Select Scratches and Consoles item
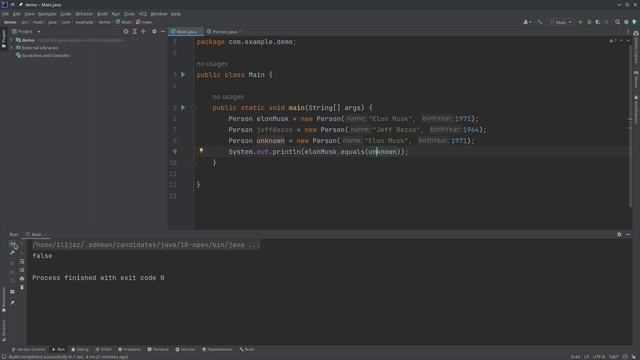This screenshot has width=640, height=360. (x=43, y=56)
